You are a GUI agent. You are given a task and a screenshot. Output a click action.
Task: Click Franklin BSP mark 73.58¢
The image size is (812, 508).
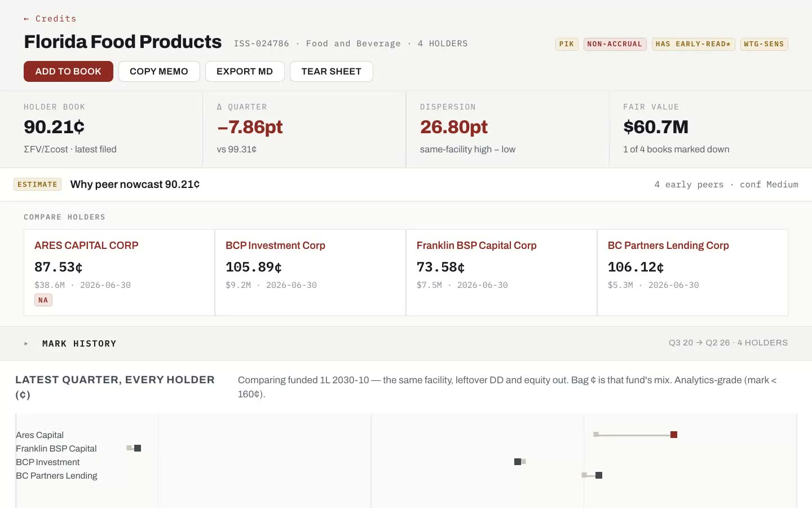pos(441,267)
